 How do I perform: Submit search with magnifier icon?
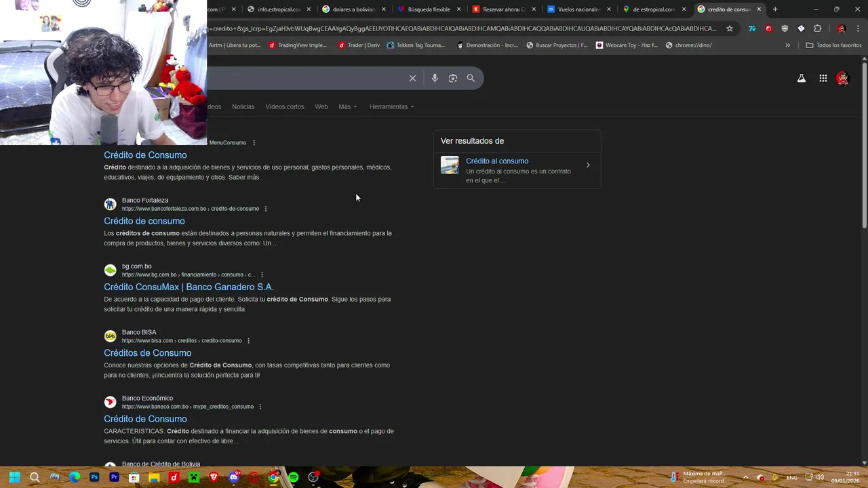471,78
